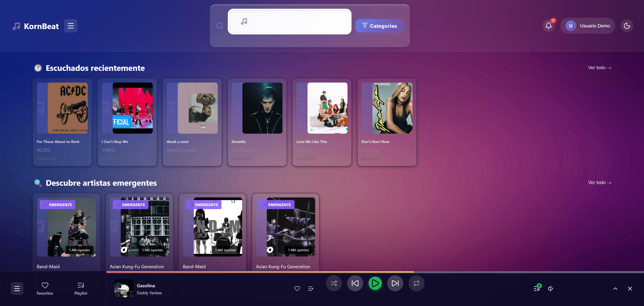
Task: Open the playback queue icon
Action: (x=536, y=289)
